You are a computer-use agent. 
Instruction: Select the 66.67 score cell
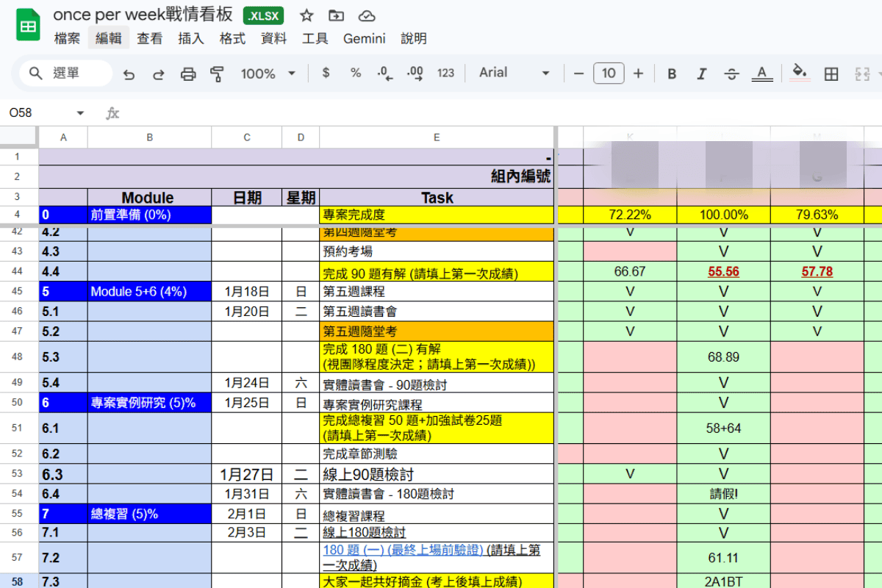coord(630,271)
